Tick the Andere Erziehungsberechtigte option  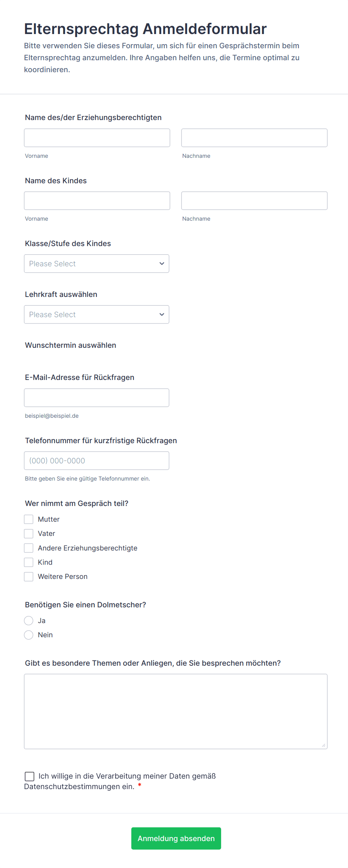click(29, 548)
